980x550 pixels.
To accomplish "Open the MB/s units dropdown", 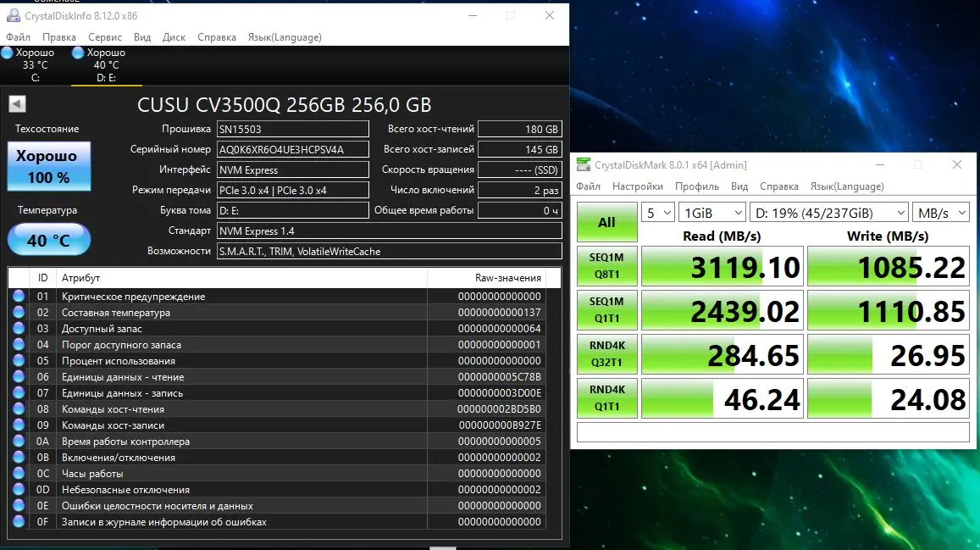I will tap(941, 213).
